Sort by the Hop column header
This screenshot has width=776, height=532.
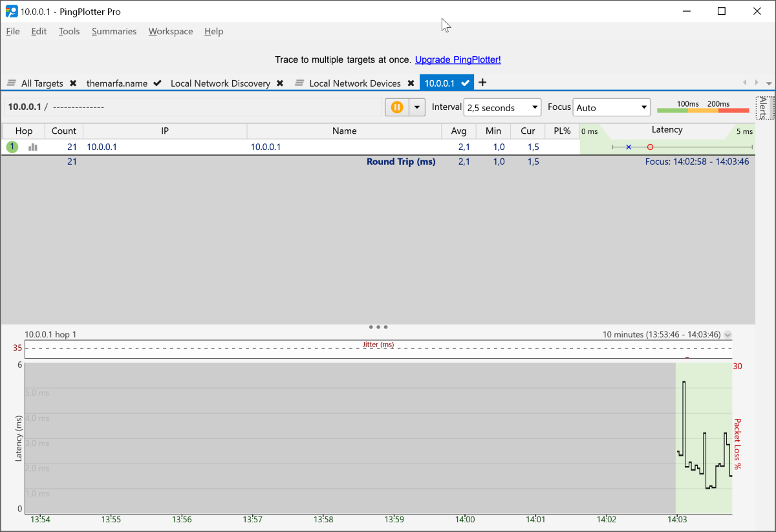pos(24,131)
